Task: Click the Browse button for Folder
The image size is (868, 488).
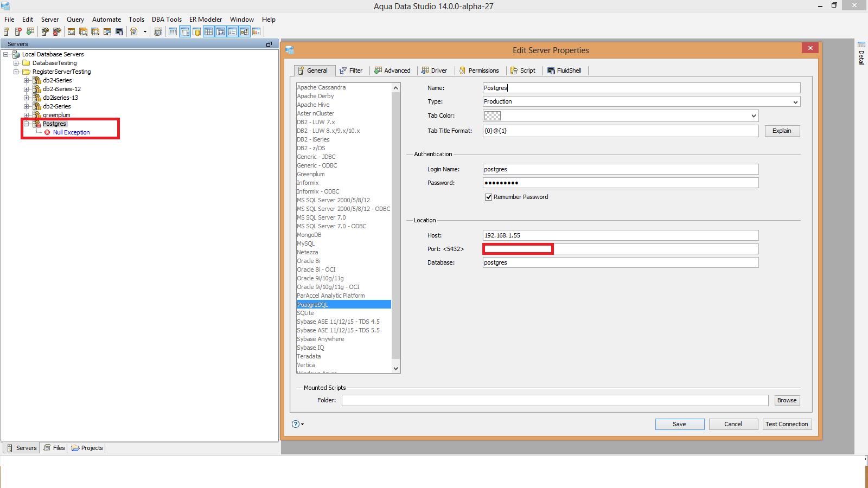Action: pos(787,400)
